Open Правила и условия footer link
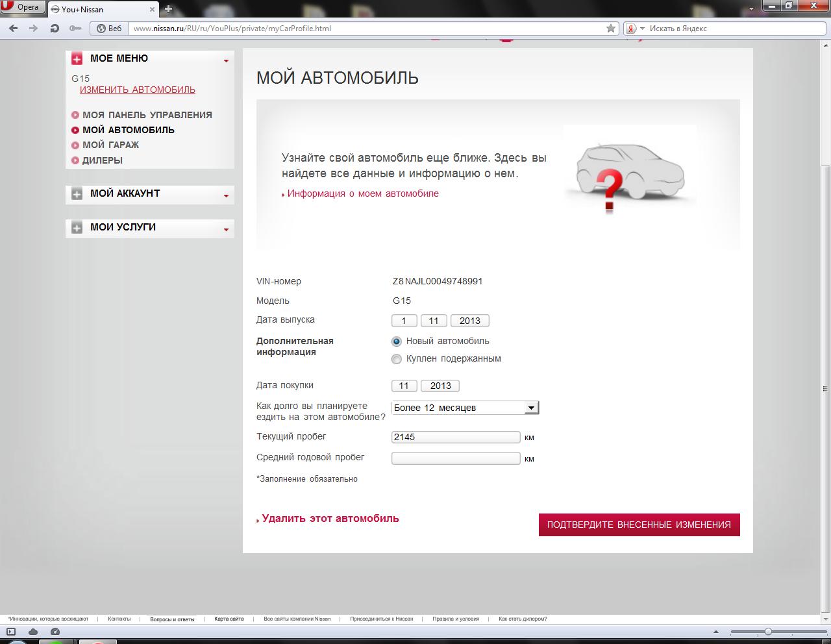The height and width of the screenshot is (644, 831). click(x=456, y=619)
